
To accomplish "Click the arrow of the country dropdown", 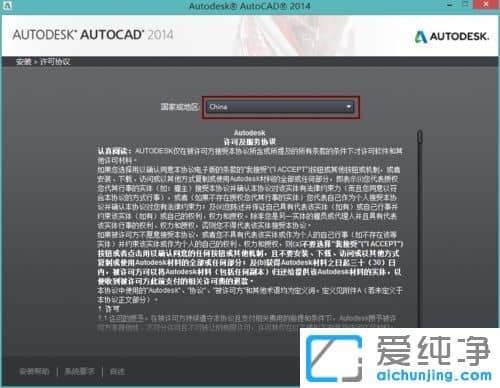I will (348, 107).
